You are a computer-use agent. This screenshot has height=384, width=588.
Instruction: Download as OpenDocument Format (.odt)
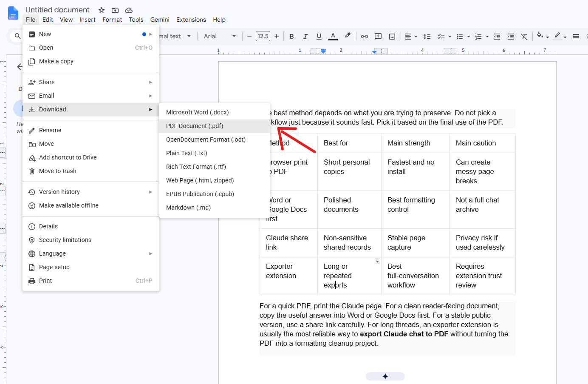215,139
